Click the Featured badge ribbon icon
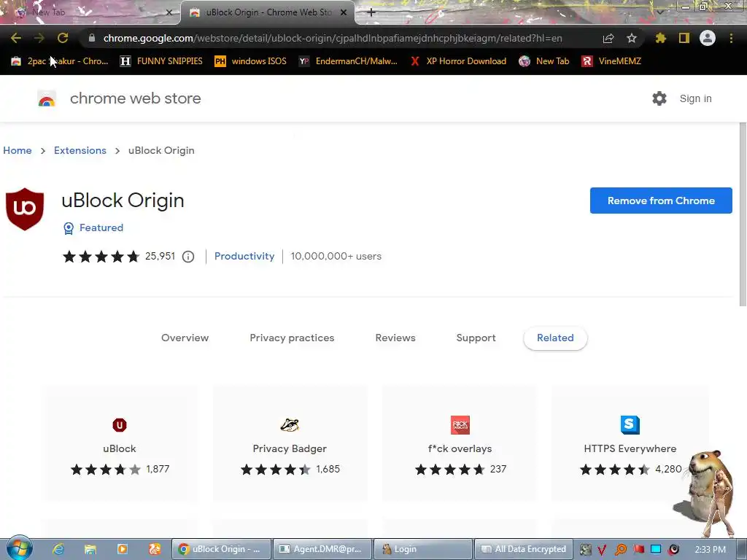Image resolution: width=747 pixels, height=560 pixels. [69, 228]
